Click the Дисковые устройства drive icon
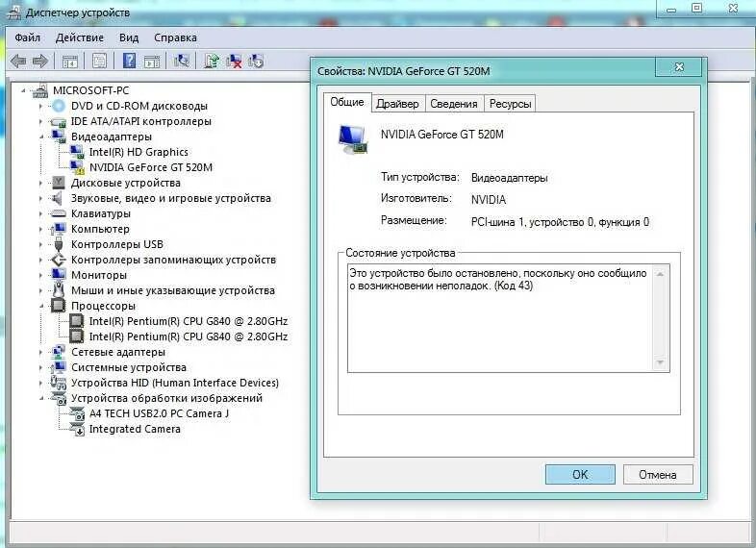 [59, 183]
